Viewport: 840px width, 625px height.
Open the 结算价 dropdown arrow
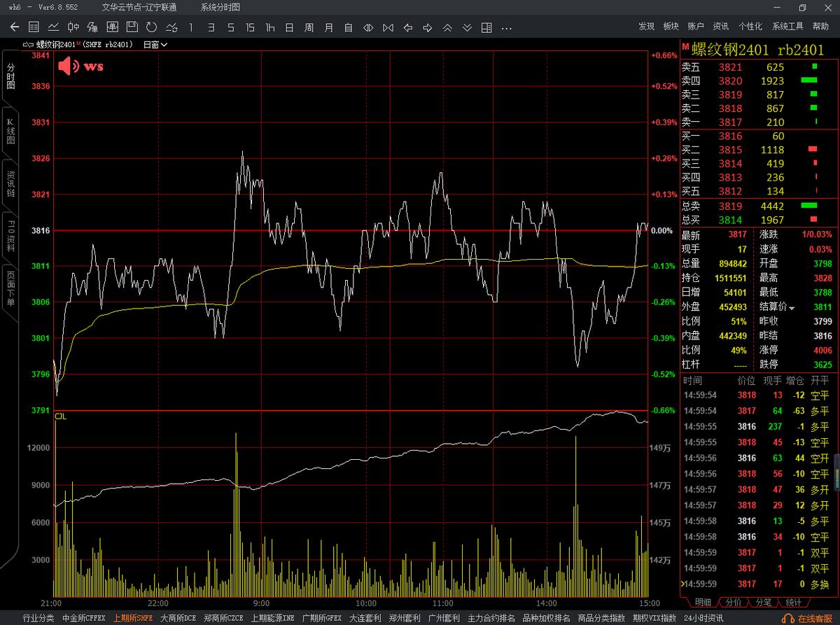click(x=792, y=307)
